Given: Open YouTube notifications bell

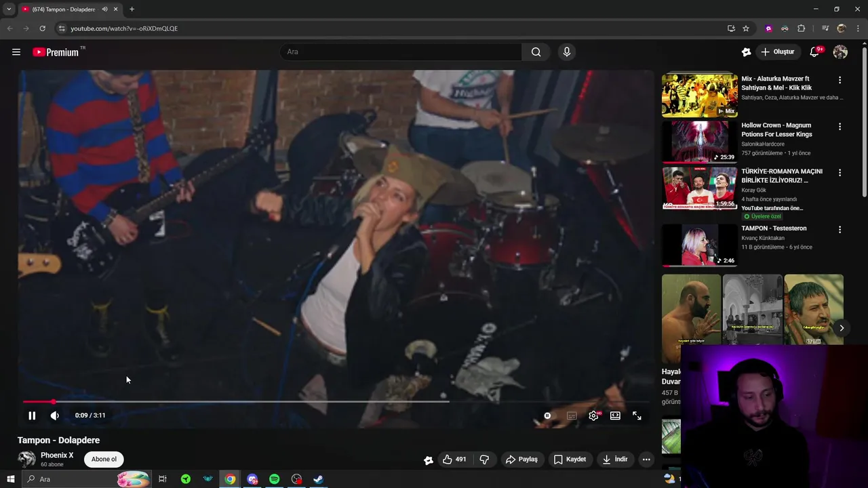Looking at the screenshot, I should point(814,52).
